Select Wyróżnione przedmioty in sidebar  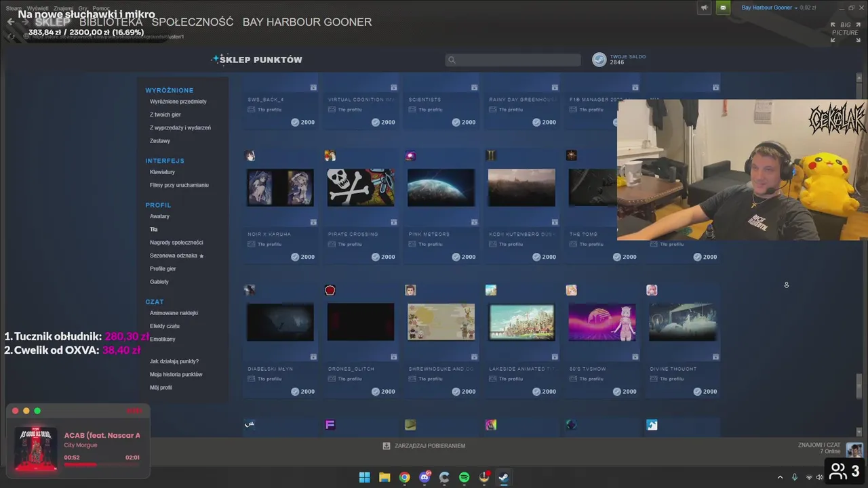pos(178,102)
